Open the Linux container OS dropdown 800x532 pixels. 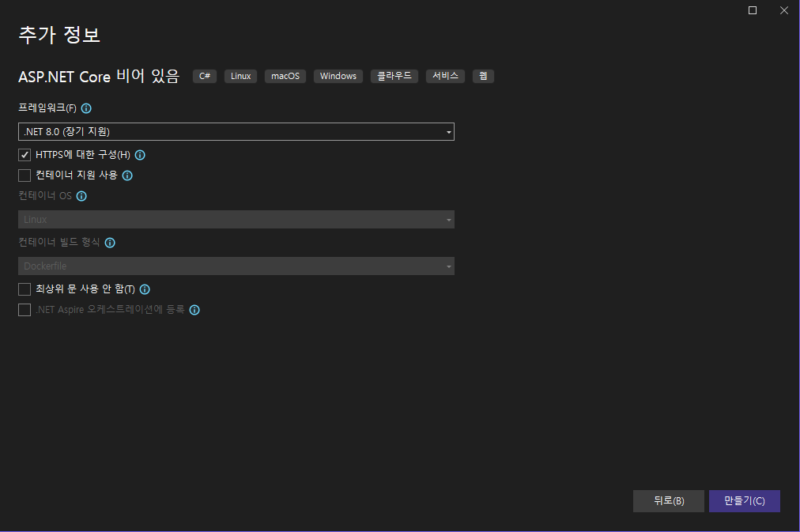(236, 219)
